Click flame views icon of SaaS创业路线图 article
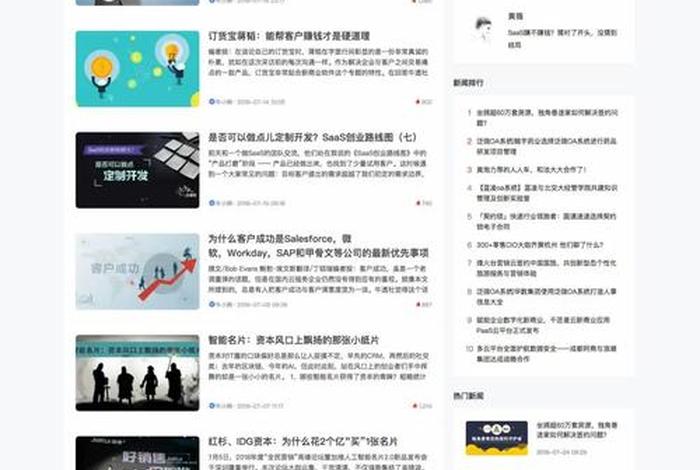700x470 pixels. (418, 203)
